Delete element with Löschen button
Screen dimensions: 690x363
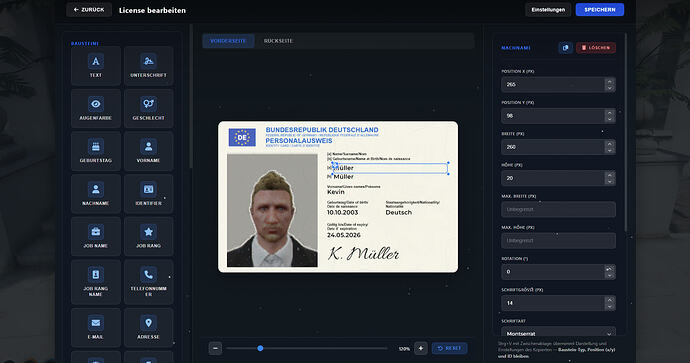coord(596,48)
